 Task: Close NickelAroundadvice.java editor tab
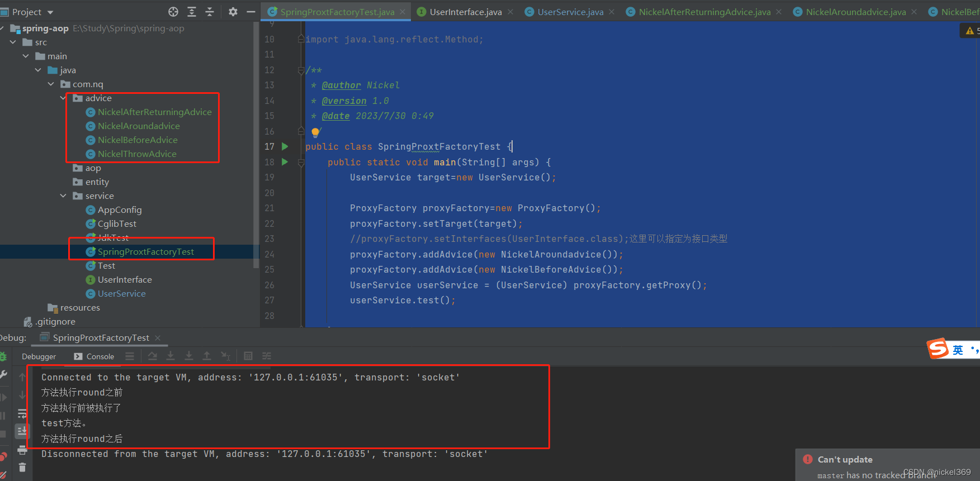coord(914,12)
